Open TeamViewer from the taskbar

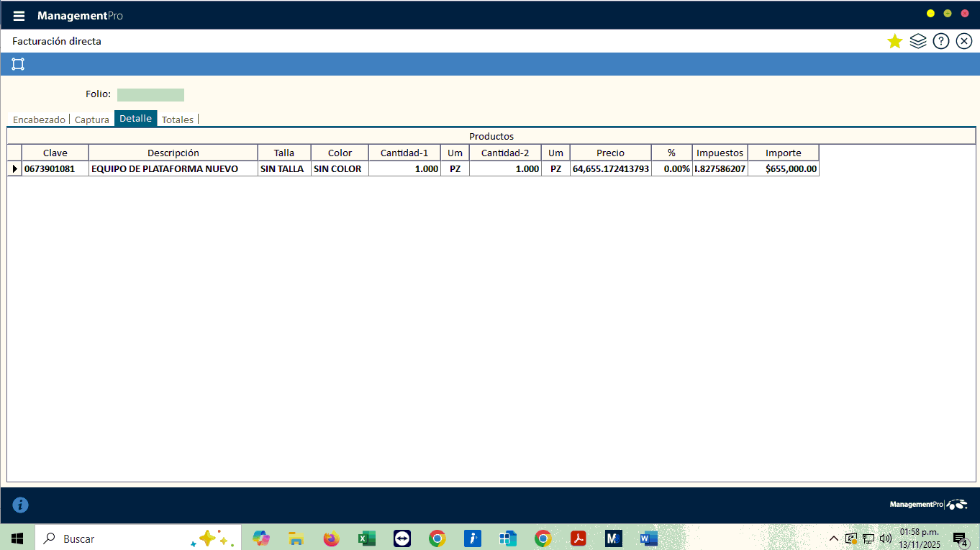[401, 538]
